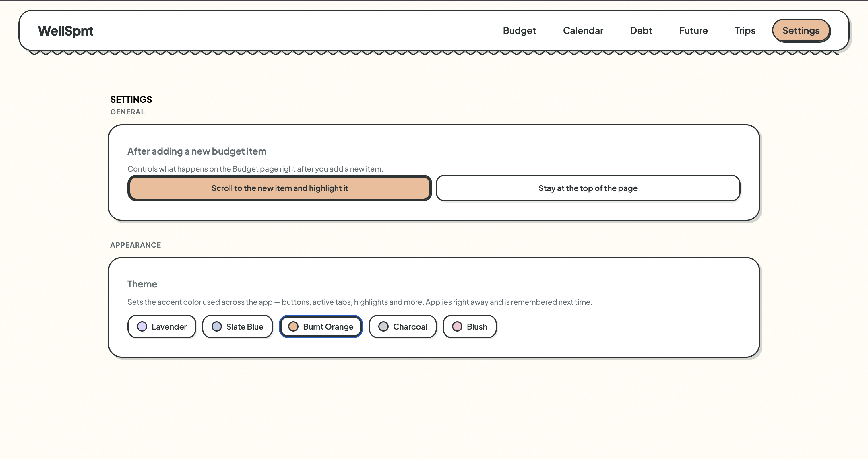This screenshot has width=868, height=459.
Task: Click the GENERAL section label
Action: tap(127, 112)
